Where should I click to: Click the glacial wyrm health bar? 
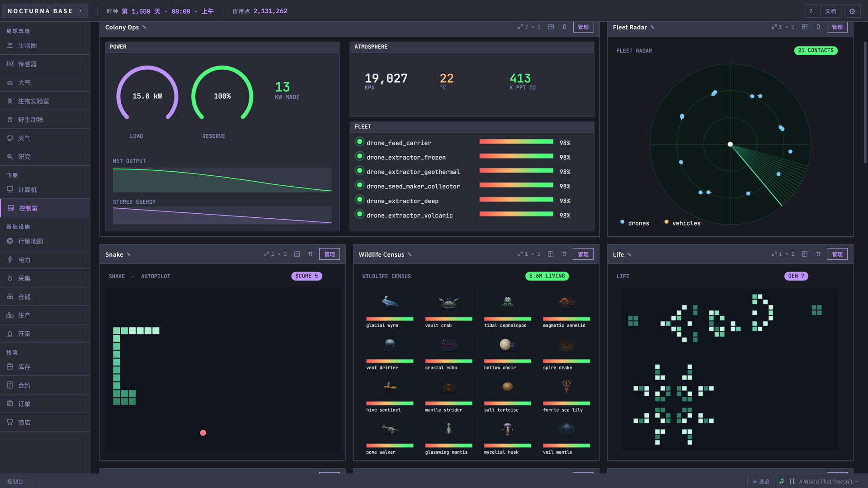pyautogui.click(x=389, y=319)
